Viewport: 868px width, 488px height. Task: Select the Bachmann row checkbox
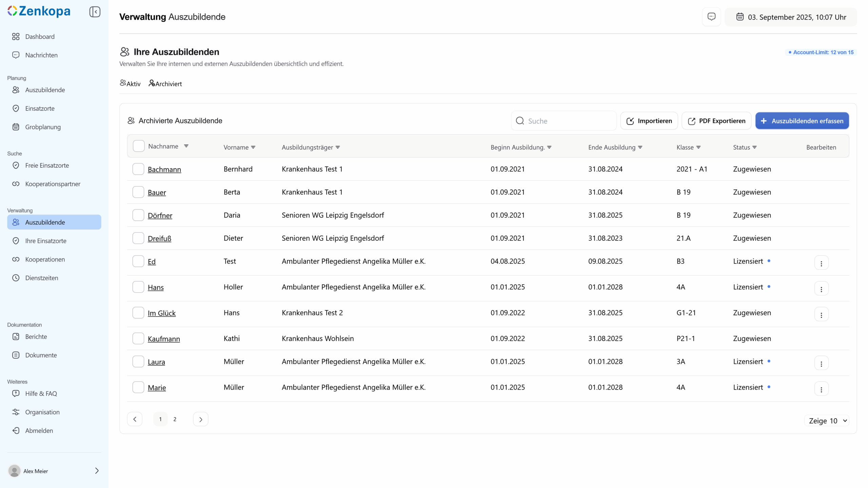[x=138, y=169]
